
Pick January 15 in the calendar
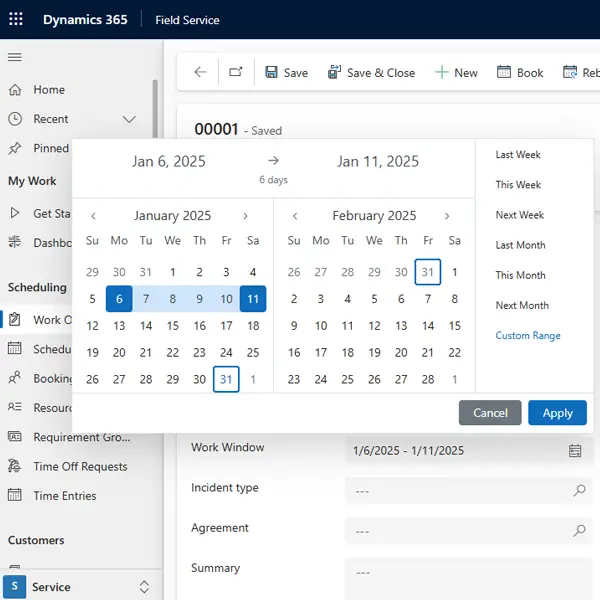[173, 326]
